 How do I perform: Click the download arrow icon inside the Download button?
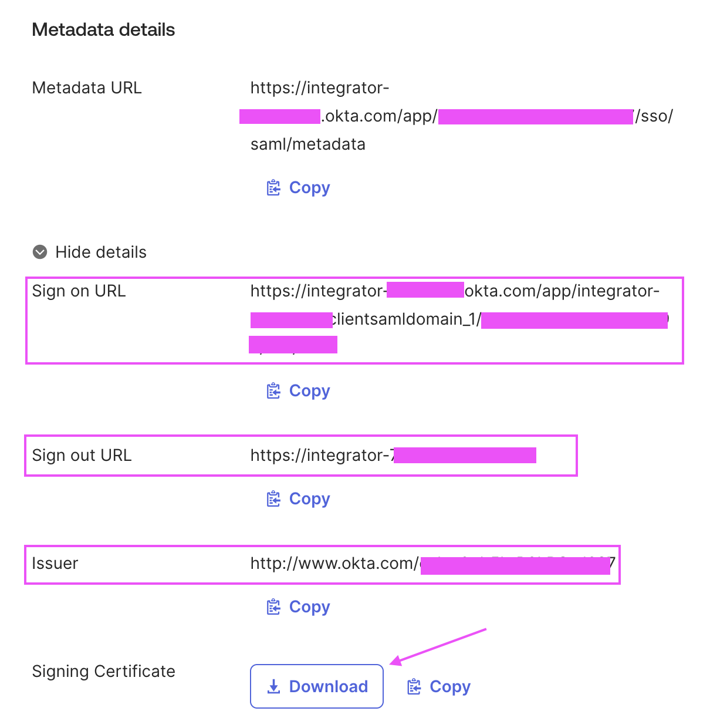[x=273, y=686]
